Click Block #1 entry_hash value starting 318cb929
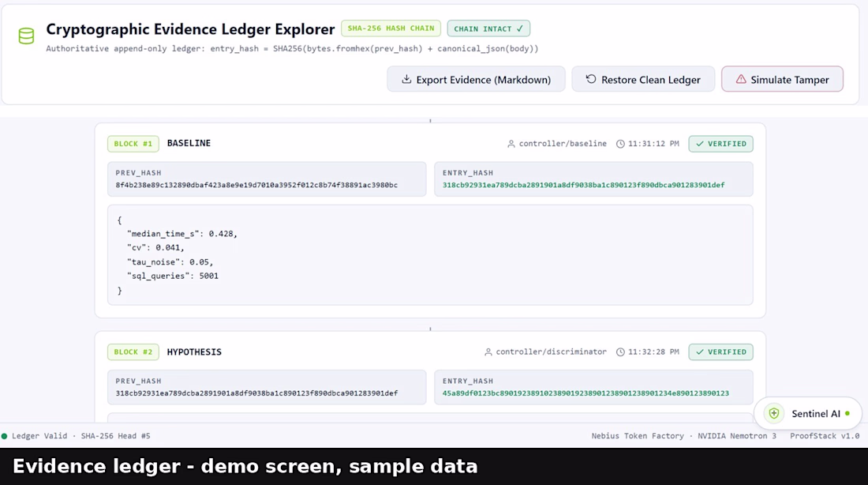The height and width of the screenshot is (485, 868). click(583, 185)
